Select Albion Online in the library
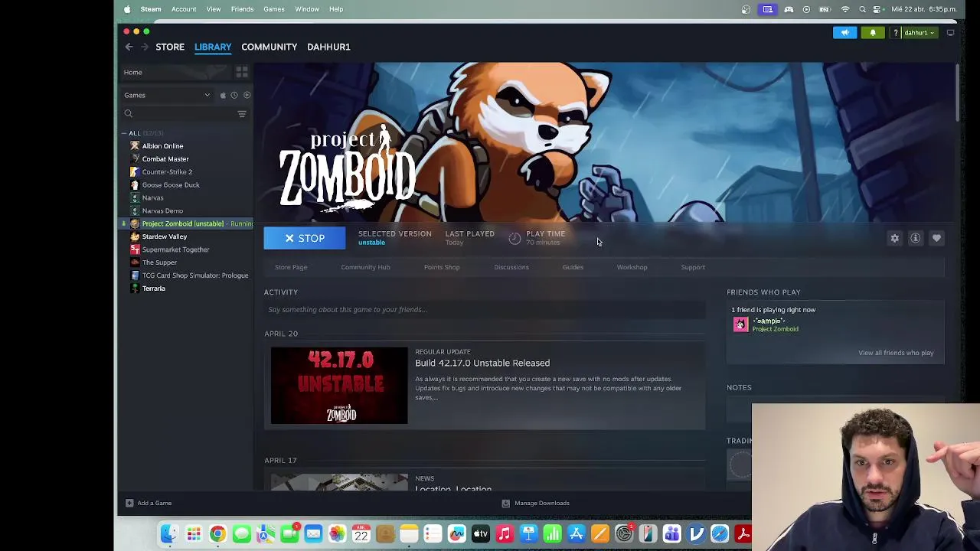Image resolution: width=980 pixels, height=551 pixels. (162, 145)
